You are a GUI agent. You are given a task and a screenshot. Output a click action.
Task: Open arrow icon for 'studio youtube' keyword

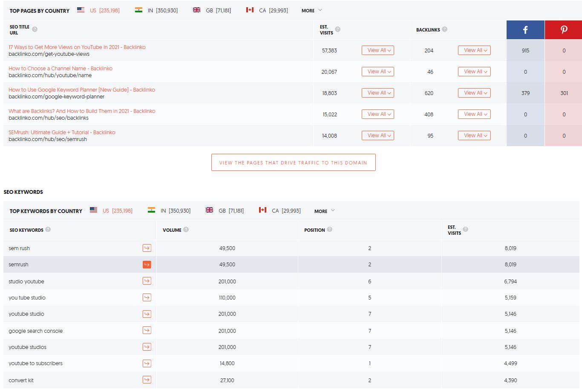(147, 281)
